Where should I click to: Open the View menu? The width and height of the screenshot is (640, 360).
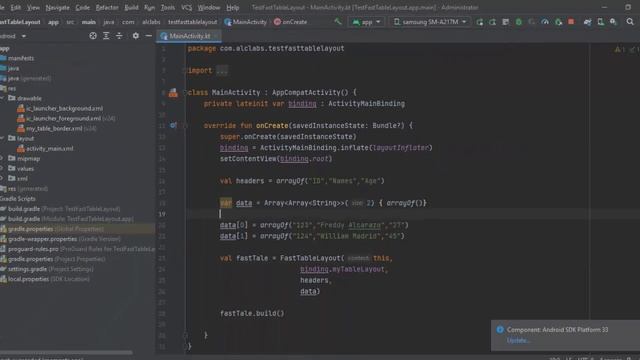point(33,7)
